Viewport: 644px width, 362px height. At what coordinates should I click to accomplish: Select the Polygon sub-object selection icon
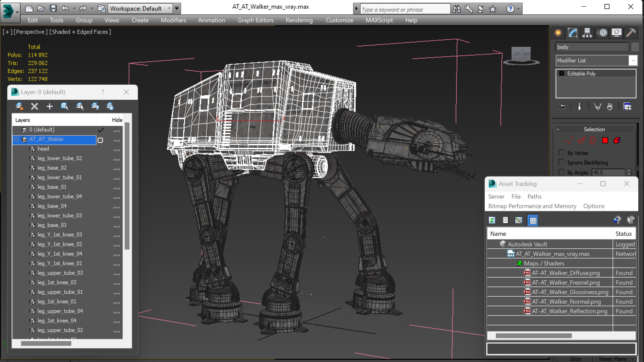605,140
